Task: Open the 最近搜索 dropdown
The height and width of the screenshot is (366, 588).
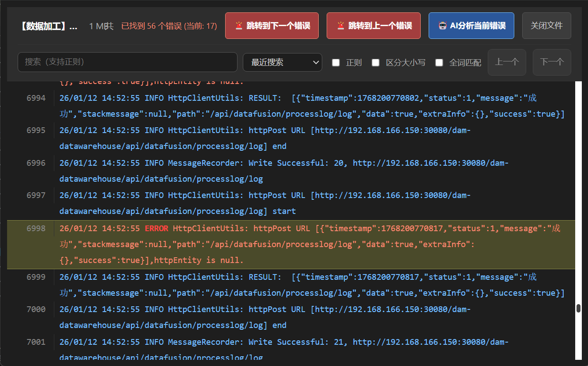Action: coord(282,62)
